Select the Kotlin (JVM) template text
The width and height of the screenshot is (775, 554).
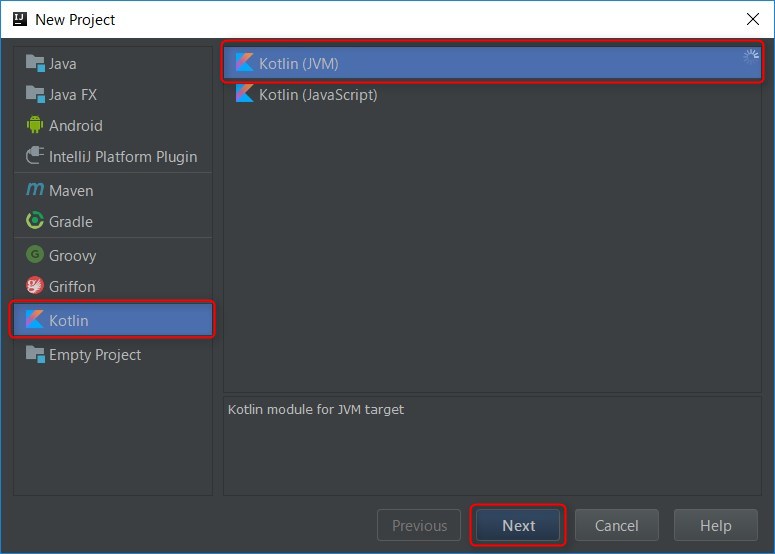coord(299,64)
